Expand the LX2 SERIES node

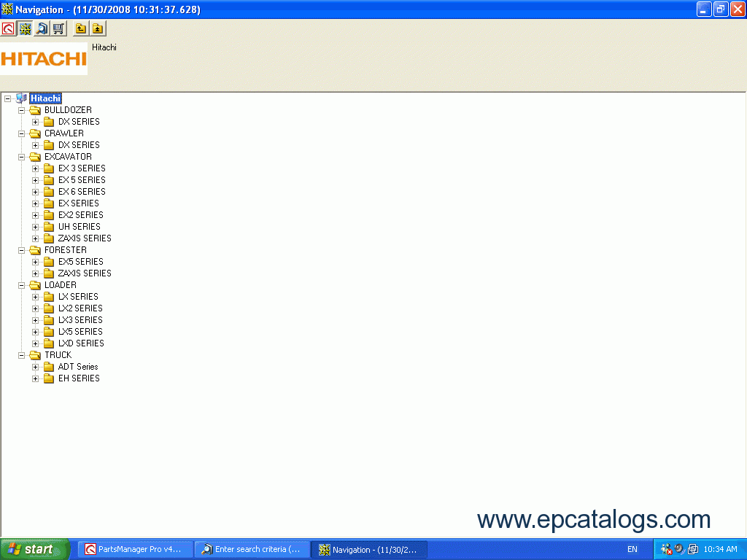(x=35, y=308)
